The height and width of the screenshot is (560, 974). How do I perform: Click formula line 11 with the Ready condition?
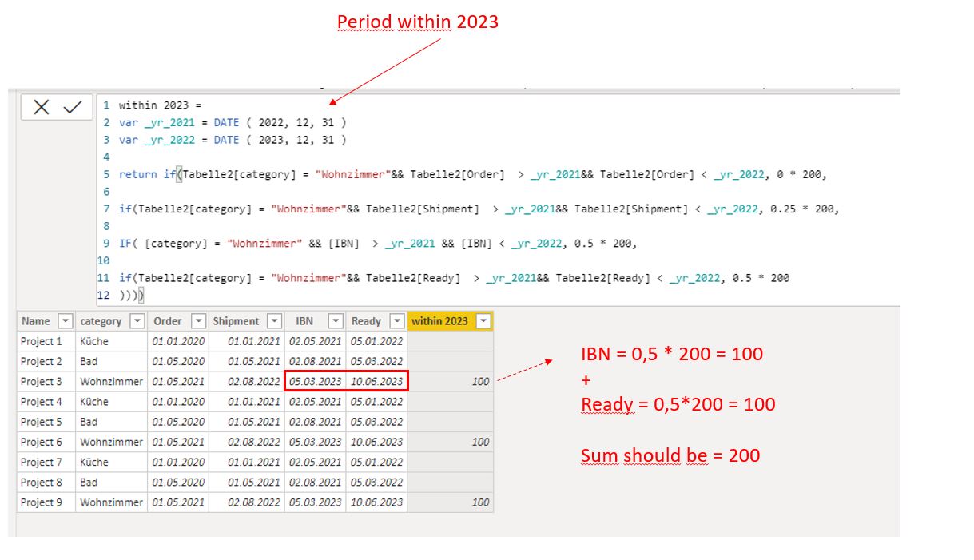click(454, 278)
